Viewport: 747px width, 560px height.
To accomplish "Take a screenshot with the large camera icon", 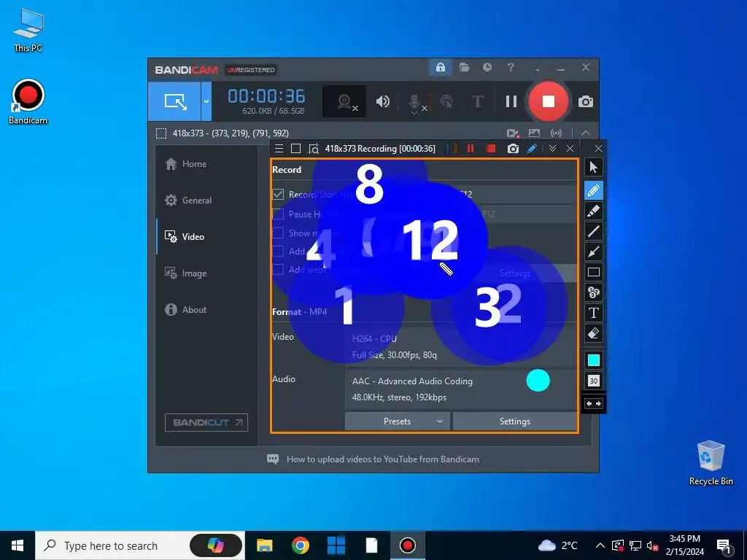I will (586, 102).
